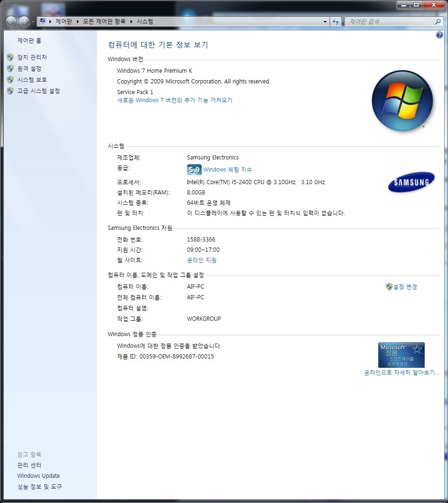This screenshot has width=448, height=503.
Task: Select 시스템 breadcrumb in address bar
Action: click(x=145, y=21)
